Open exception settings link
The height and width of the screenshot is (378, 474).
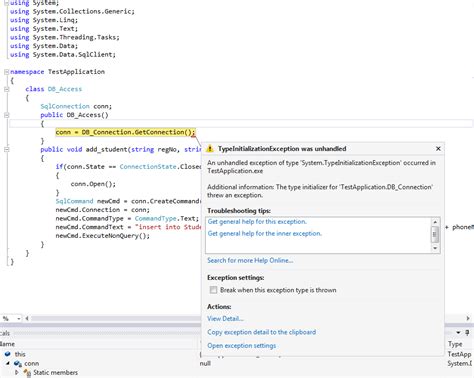[x=242, y=346]
